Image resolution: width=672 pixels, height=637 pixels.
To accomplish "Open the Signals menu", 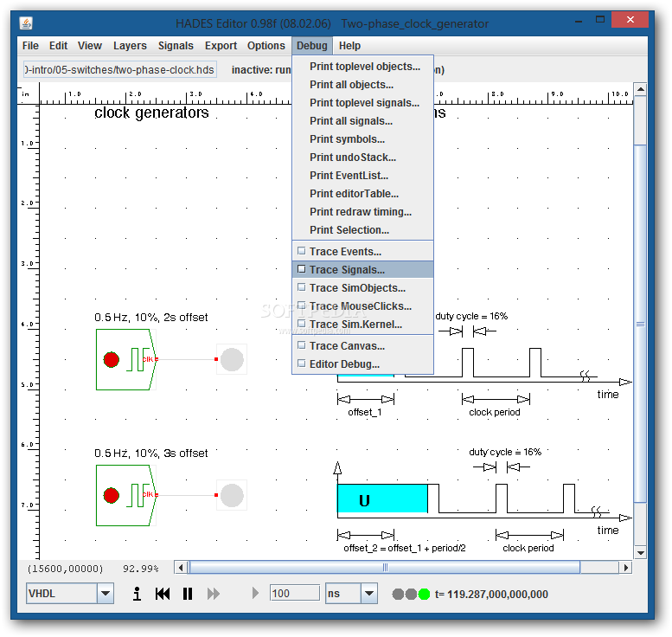I will pyautogui.click(x=176, y=46).
